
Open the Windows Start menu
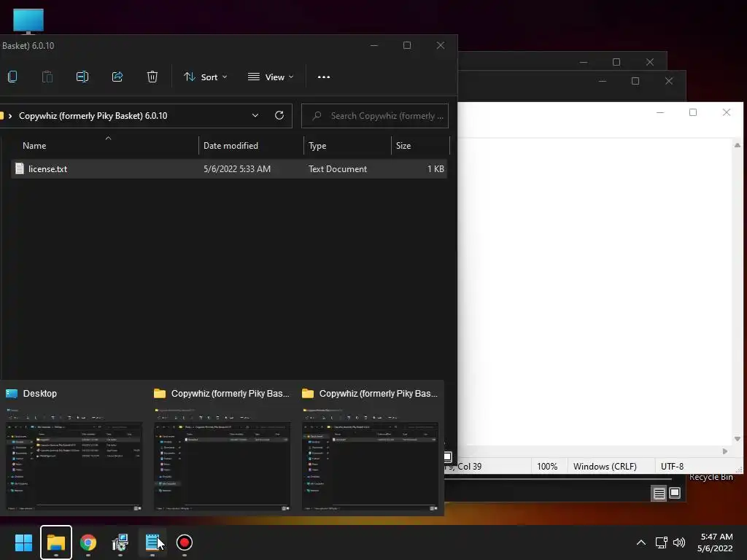coord(23,542)
